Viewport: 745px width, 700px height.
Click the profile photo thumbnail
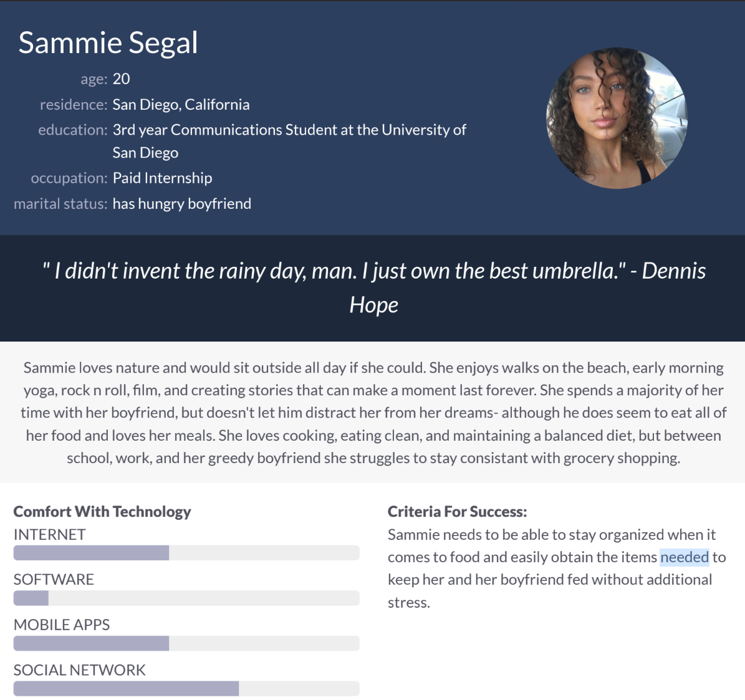click(x=617, y=118)
